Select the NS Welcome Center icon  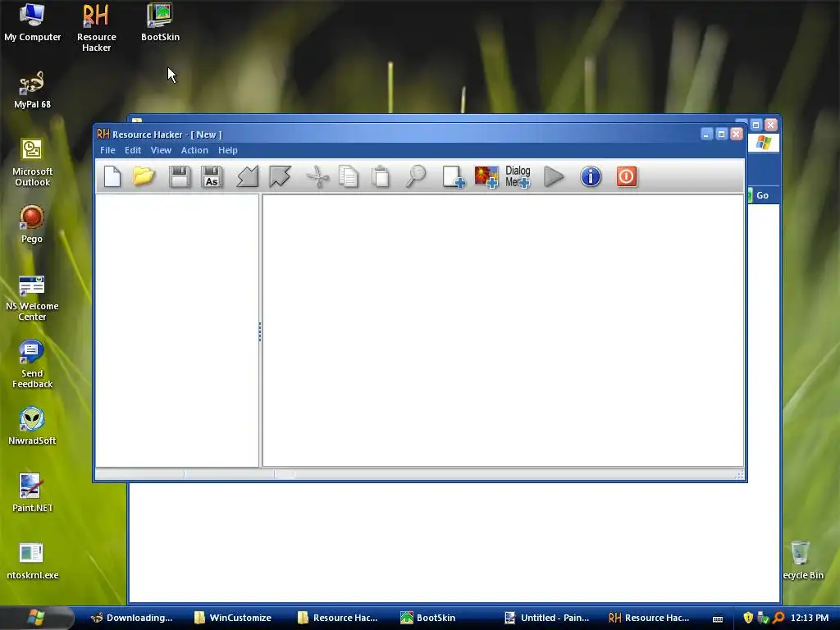click(x=32, y=297)
